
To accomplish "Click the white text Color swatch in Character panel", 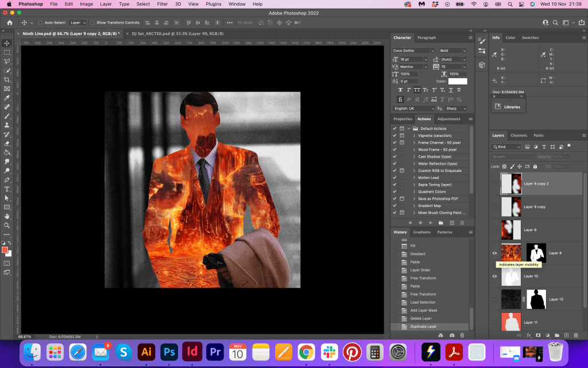I will click(458, 82).
